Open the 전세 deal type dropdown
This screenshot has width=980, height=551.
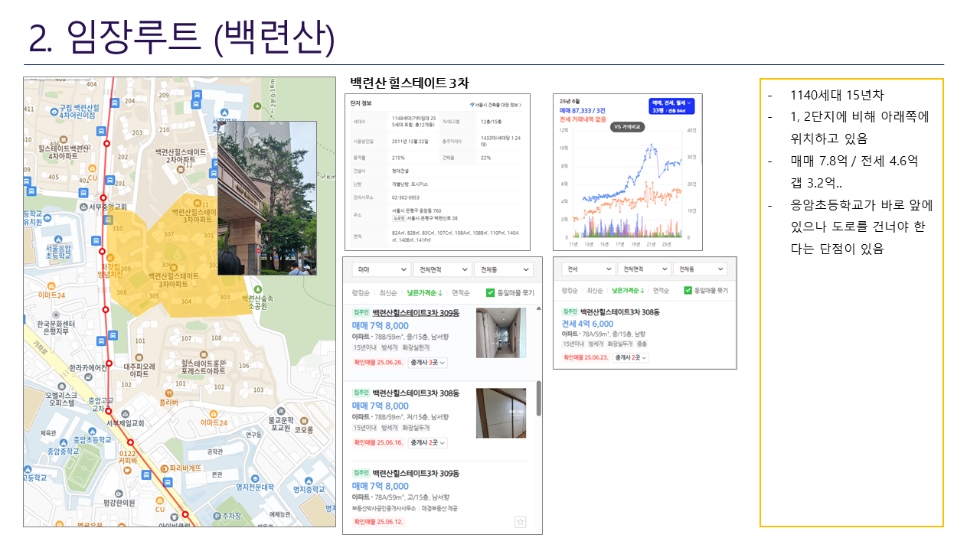588,269
